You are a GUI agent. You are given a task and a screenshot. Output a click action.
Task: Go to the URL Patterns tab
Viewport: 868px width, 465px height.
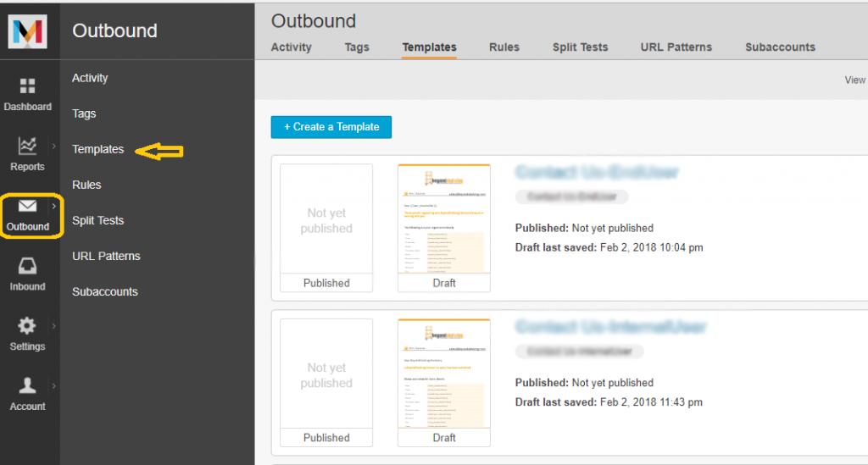[x=676, y=47]
